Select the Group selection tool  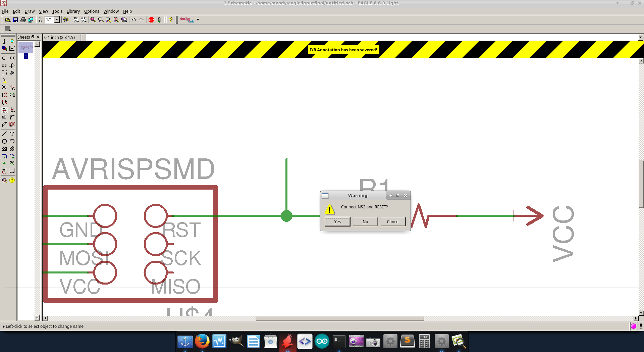(x=4, y=73)
